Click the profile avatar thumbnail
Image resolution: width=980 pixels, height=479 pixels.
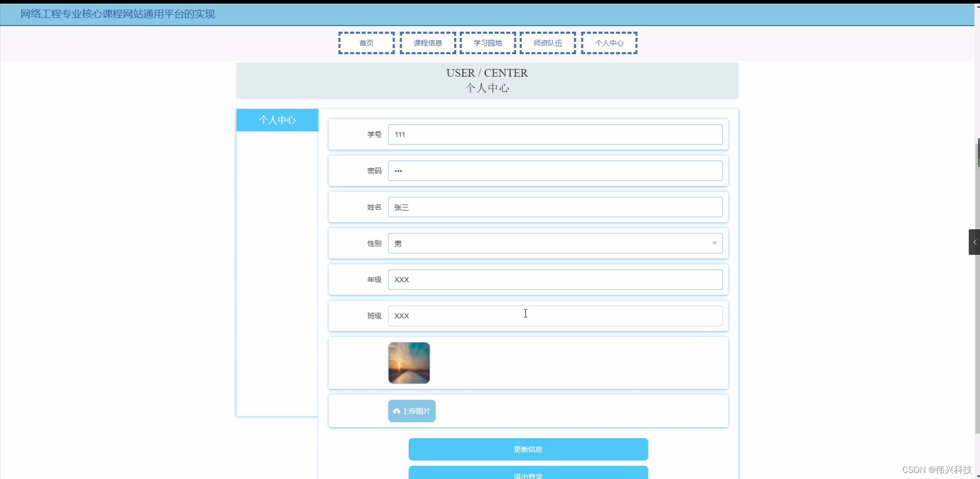click(x=409, y=363)
